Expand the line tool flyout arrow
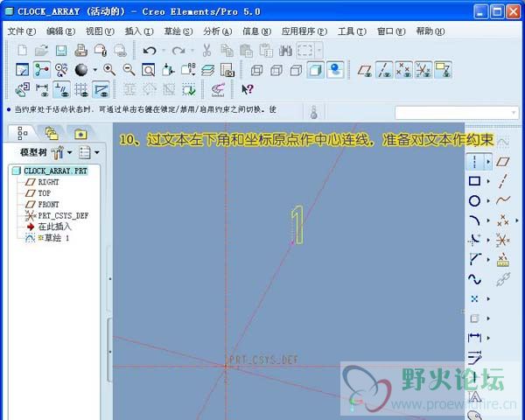The height and width of the screenshot is (420, 525). tap(488, 162)
